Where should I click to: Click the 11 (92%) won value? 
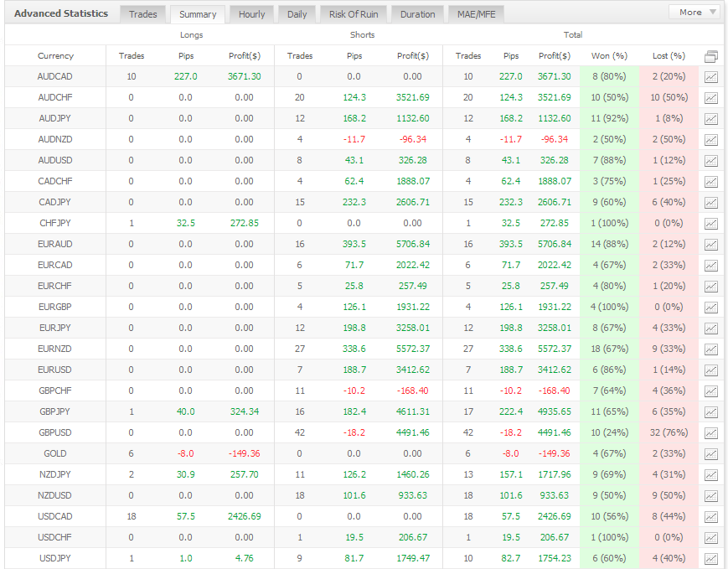click(609, 118)
